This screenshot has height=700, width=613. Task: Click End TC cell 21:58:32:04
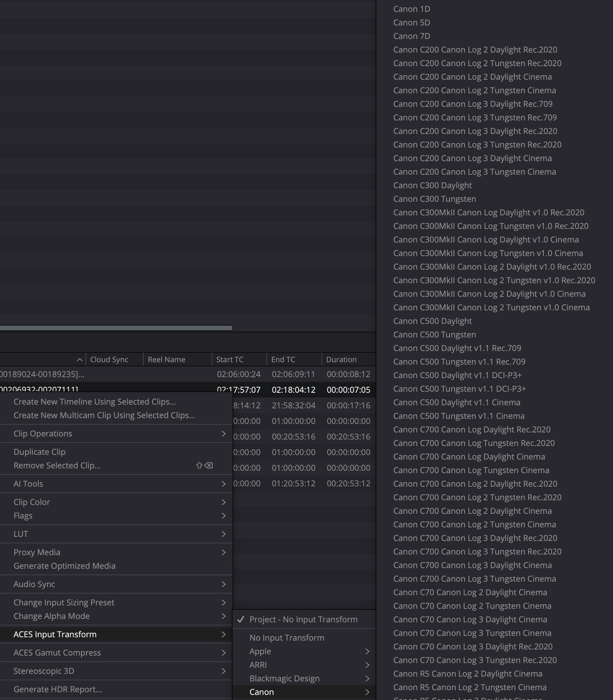[294, 405]
